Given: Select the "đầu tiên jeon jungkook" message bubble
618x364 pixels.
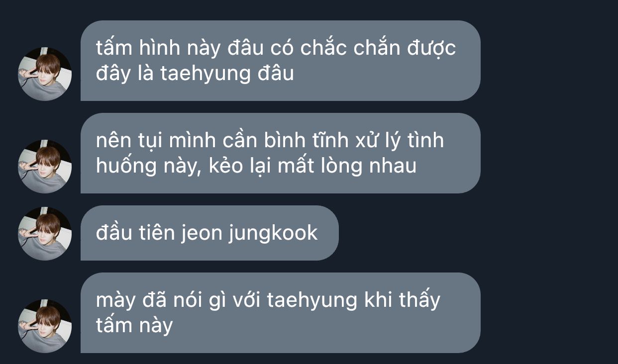Looking at the screenshot, I should [x=209, y=233].
